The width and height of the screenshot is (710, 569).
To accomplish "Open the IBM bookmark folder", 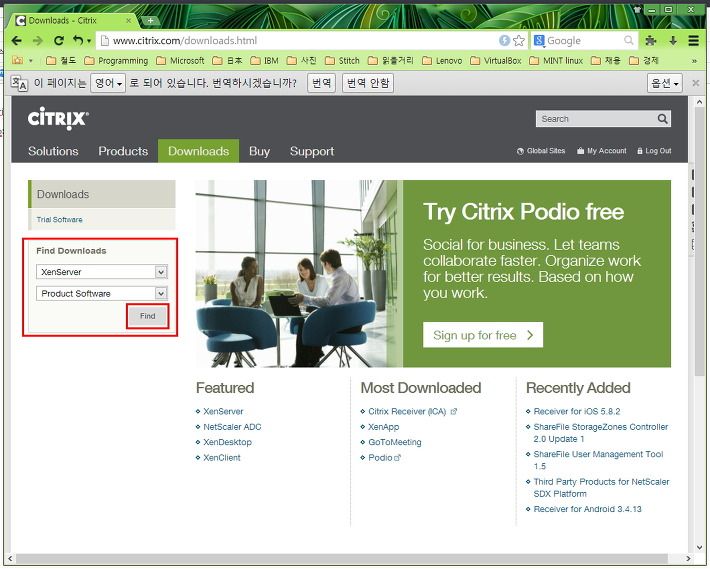I will (x=264, y=61).
